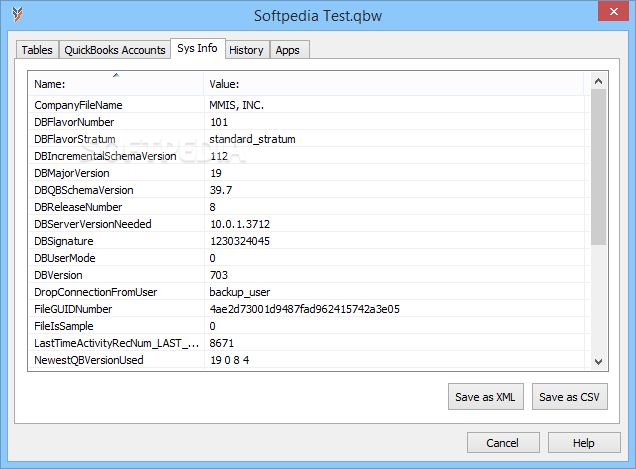Select the FileIsSample row
Viewport: 636px width, 469px height.
pyautogui.click(x=309, y=326)
